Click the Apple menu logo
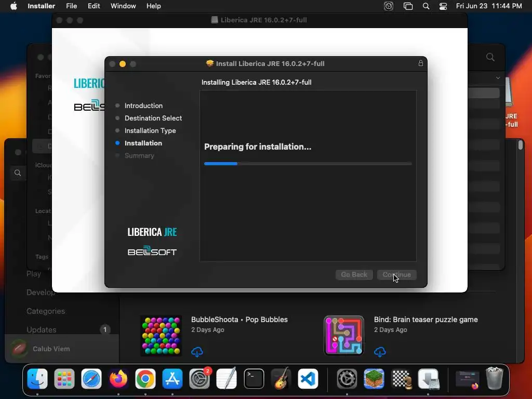Viewport: 532px width, 399px height. (14, 6)
